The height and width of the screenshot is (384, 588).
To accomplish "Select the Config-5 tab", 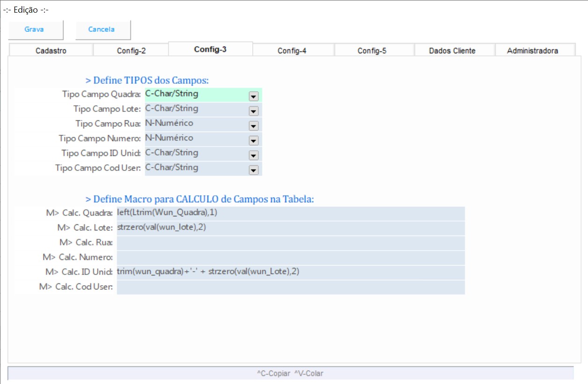I will point(372,51).
